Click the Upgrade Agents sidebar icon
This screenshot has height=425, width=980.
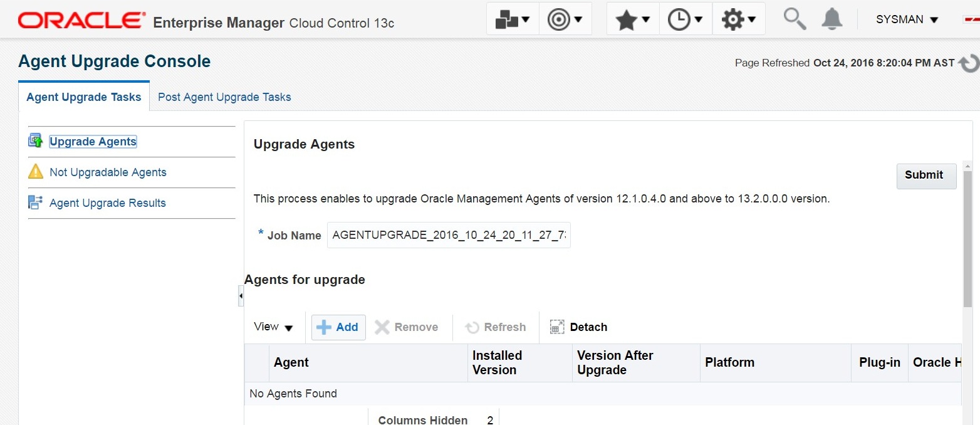pos(35,141)
